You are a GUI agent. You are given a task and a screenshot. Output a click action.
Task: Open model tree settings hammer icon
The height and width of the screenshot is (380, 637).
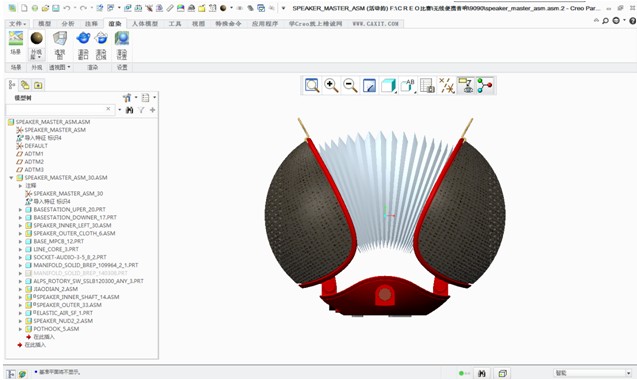click(127, 98)
